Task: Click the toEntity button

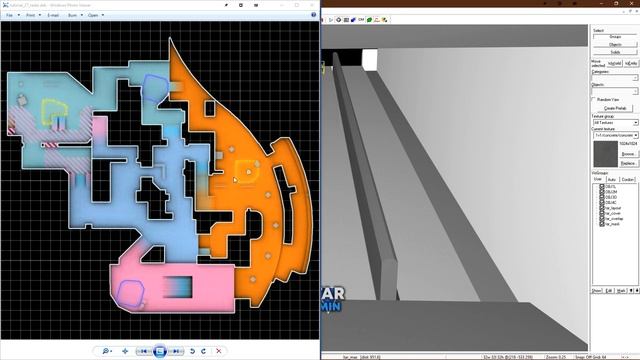Action: point(631,63)
